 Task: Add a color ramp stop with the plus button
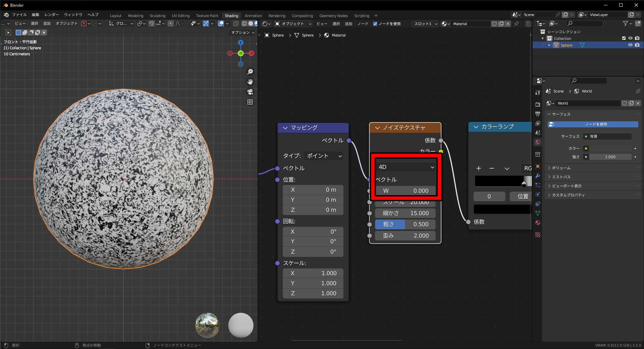[478, 168]
